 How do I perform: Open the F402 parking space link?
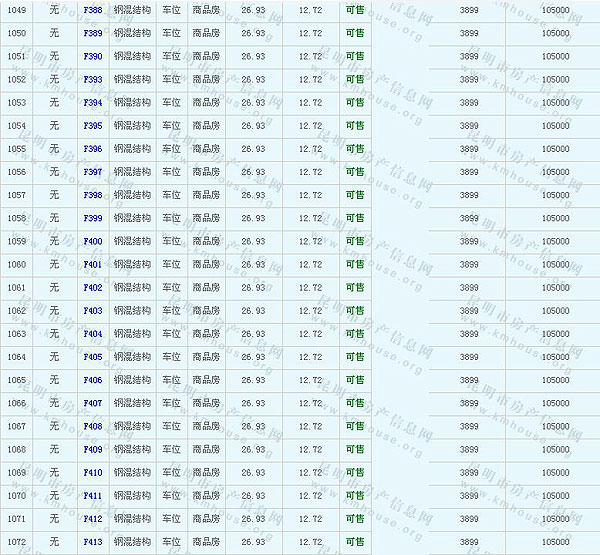click(93, 288)
